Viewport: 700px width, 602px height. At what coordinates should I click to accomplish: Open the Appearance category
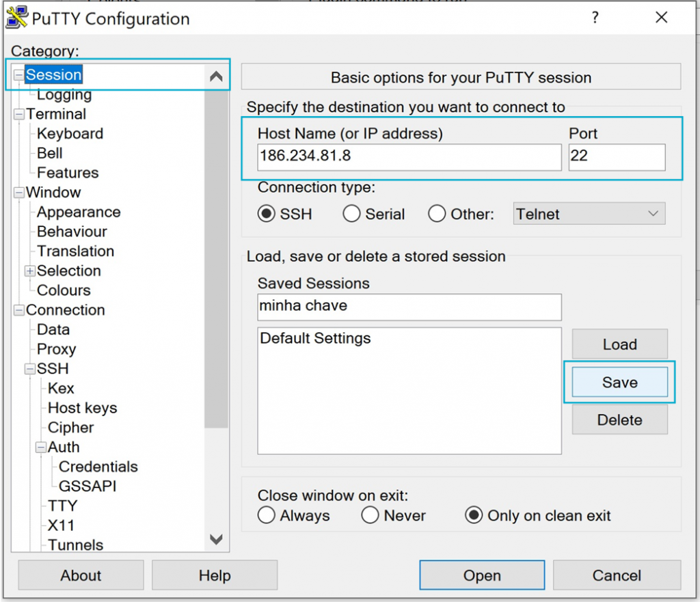[79, 212]
